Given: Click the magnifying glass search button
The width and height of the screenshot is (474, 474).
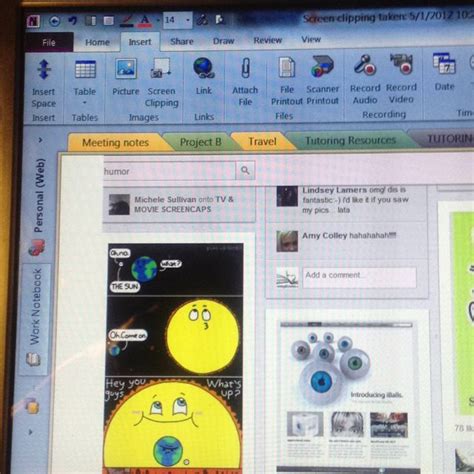Looking at the screenshot, I should click(x=245, y=171).
